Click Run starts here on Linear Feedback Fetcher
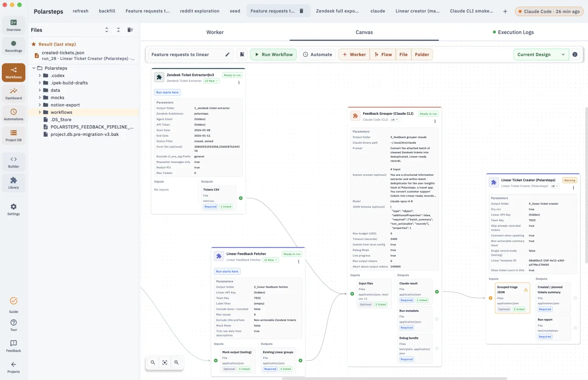Viewport: 588px width, 380px height. tap(227, 271)
